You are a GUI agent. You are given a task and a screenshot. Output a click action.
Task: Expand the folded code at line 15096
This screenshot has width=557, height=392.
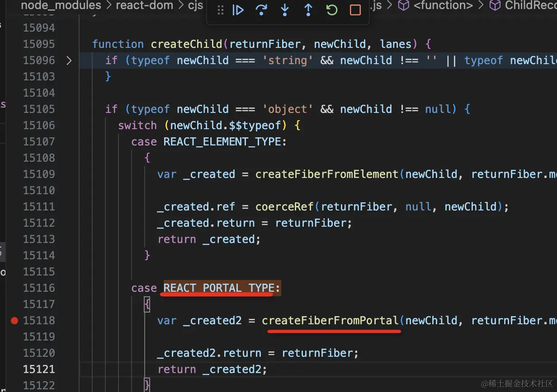pos(69,60)
